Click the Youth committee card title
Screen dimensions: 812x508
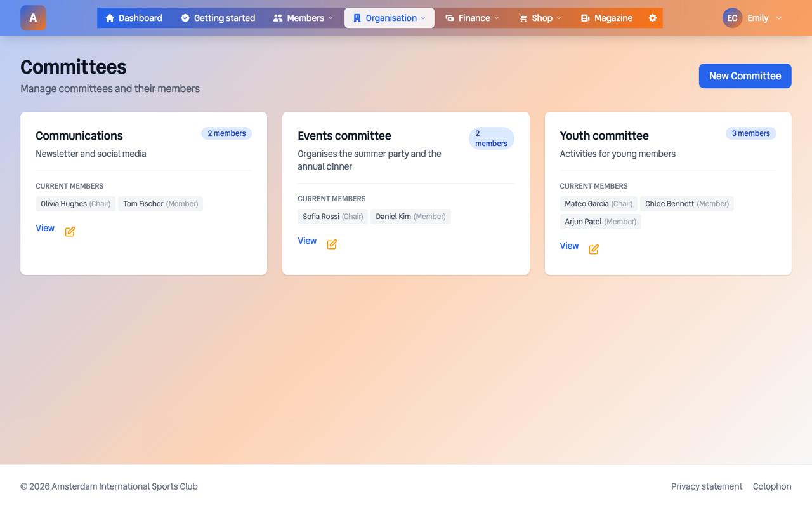(x=604, y=136)
